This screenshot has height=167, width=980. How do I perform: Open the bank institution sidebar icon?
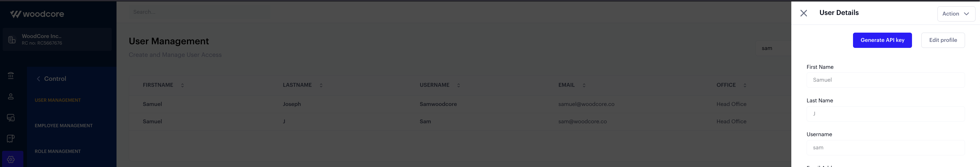tap(11, 75)
